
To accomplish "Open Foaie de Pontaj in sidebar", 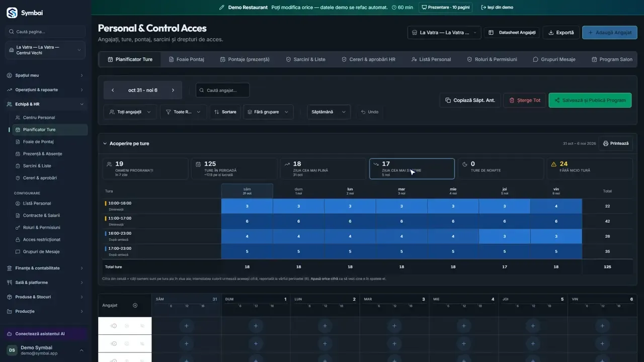I will [x=50, y=142].
